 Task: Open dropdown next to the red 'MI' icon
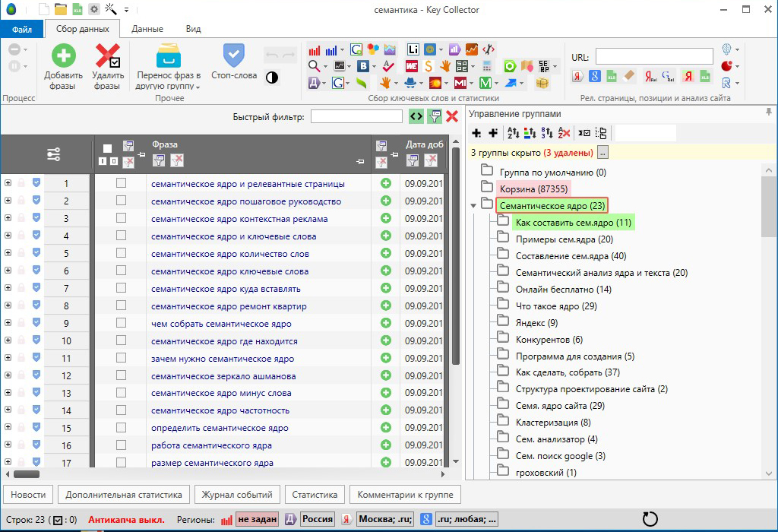(x=471, y=84)
